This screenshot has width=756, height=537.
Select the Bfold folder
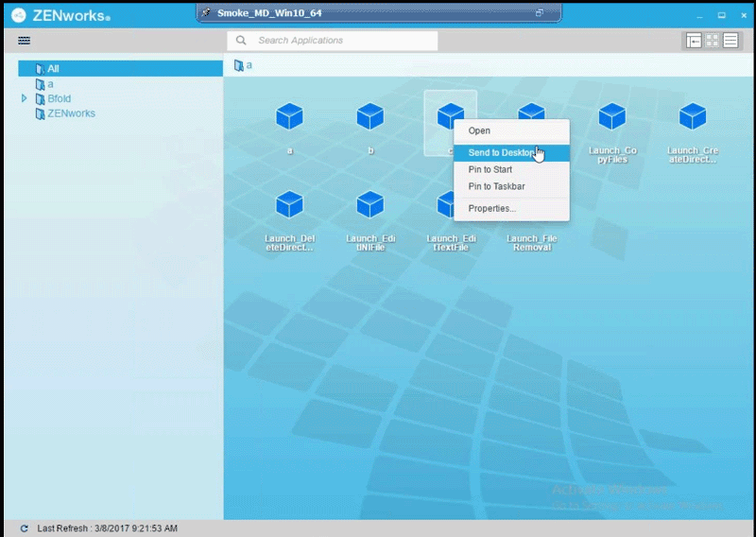pyautogui.click(x=54, y=99)
